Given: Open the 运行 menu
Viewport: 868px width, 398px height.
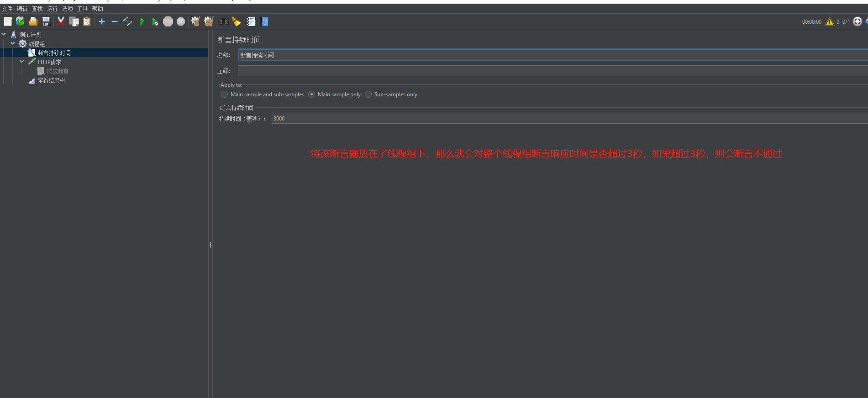Looking at the screenshot, I should [x=53, y=9].
